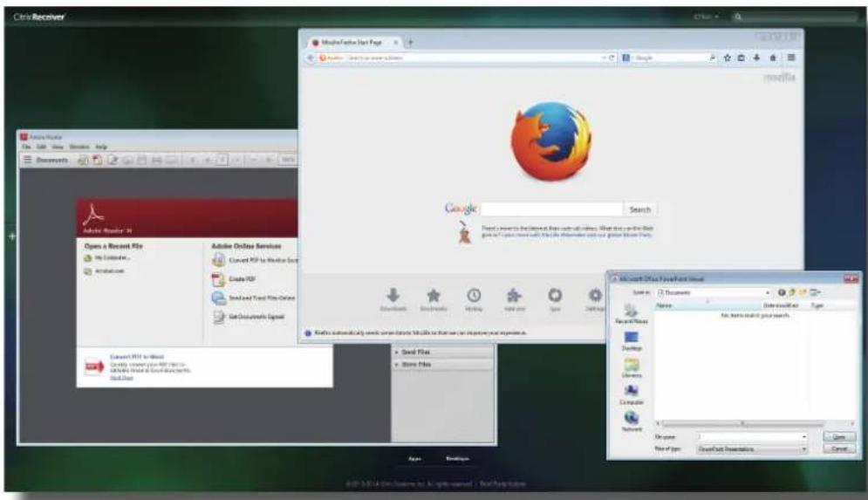Click the plus icon on Citrix left edge
Screen dimensions: 868x500
pos(11,236)
